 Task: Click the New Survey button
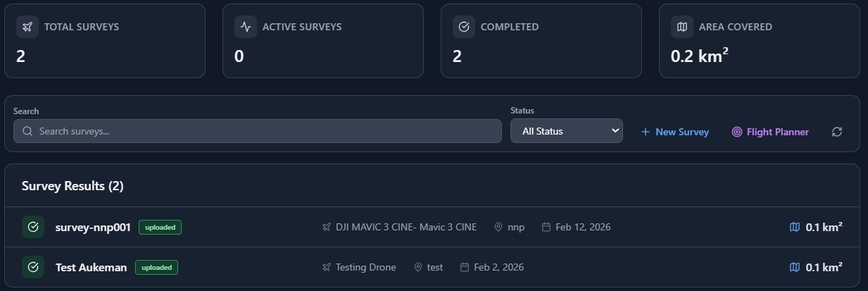[x=674, y=132]
